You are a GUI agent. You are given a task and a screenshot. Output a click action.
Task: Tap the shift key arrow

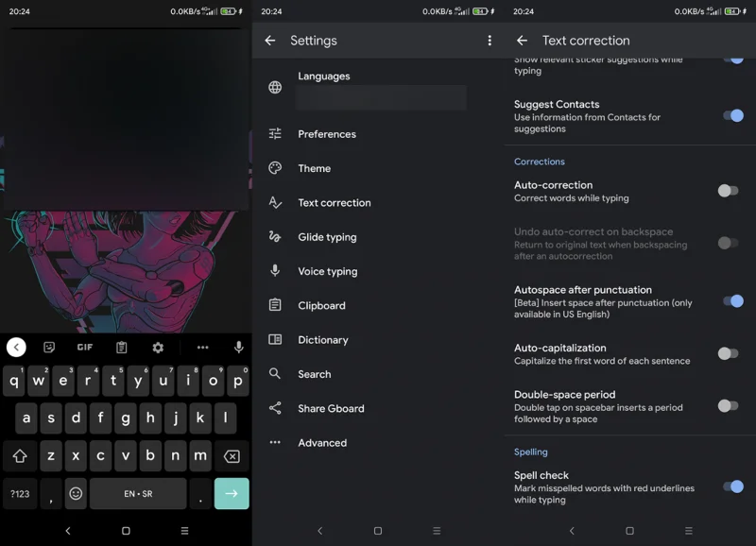click(x=20, y=456)
